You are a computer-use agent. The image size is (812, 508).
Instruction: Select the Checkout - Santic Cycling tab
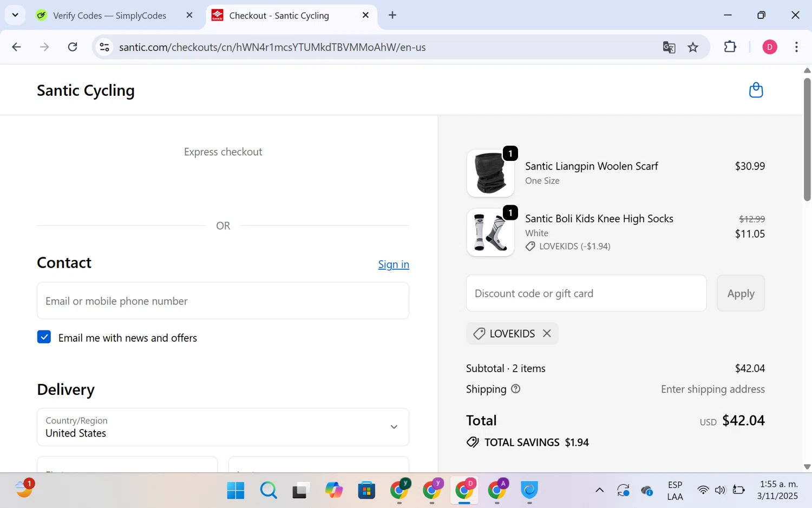point(279,15)
